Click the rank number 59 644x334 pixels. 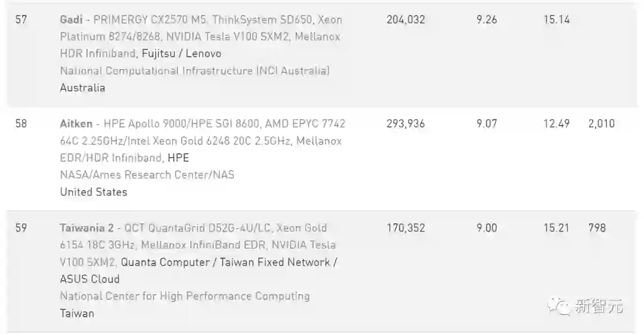point(21,228)
